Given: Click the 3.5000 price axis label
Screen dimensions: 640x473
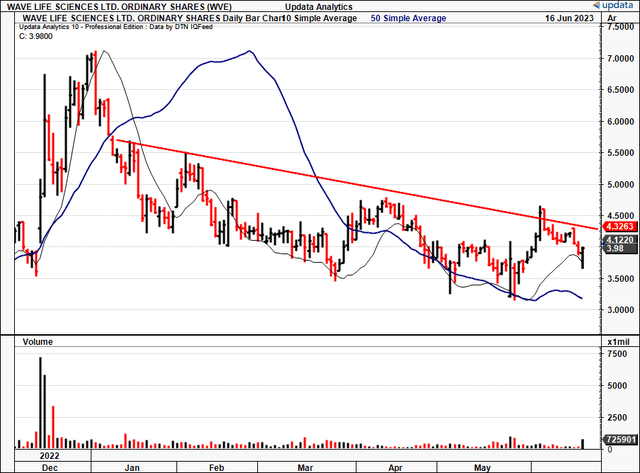Looking at the screenshot, I should tap(621, 279).
